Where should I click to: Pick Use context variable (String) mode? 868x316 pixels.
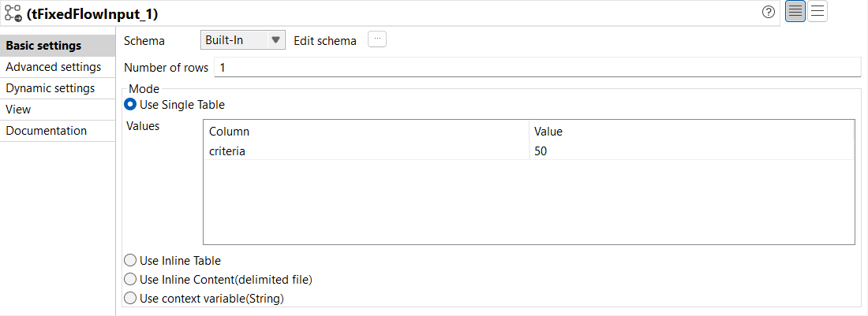[131, 298]
